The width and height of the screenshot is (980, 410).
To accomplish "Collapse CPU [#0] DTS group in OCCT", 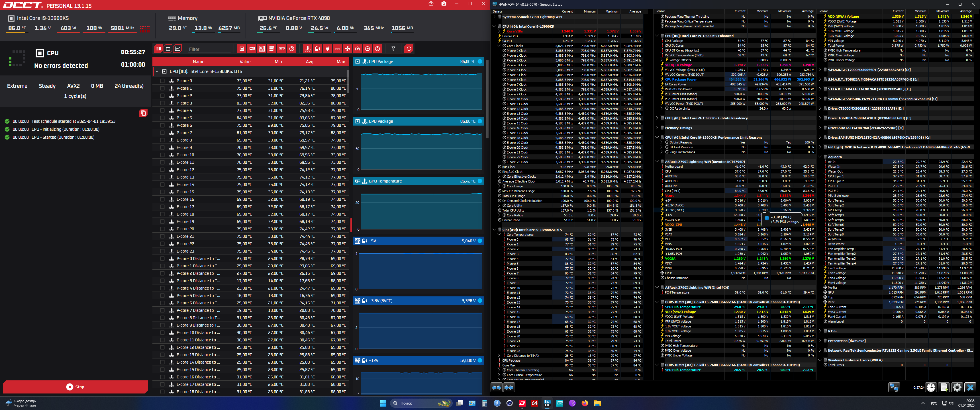I will 157,71.
